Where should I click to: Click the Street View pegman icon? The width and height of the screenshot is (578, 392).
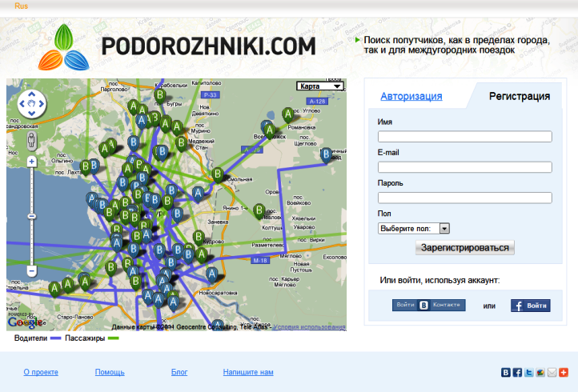pos(32,139)
